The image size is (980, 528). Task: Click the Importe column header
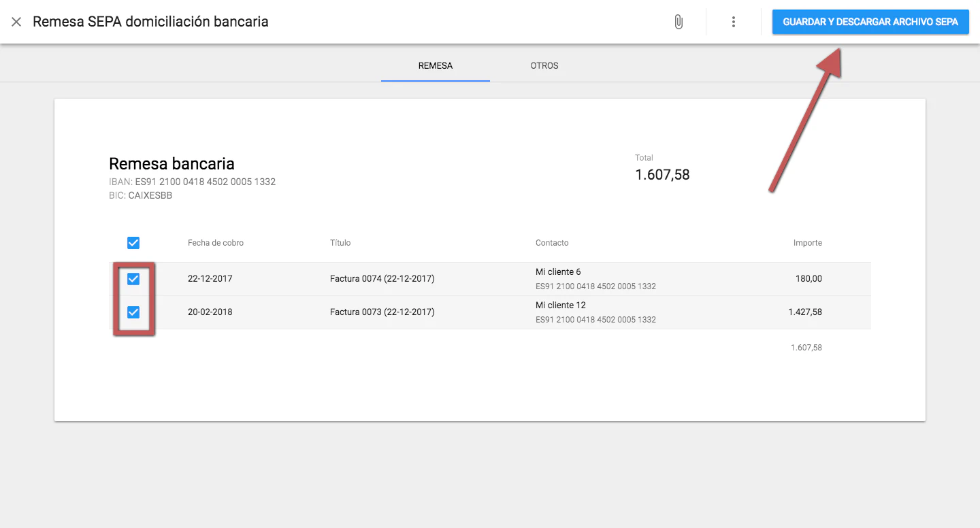coord(808,242)
